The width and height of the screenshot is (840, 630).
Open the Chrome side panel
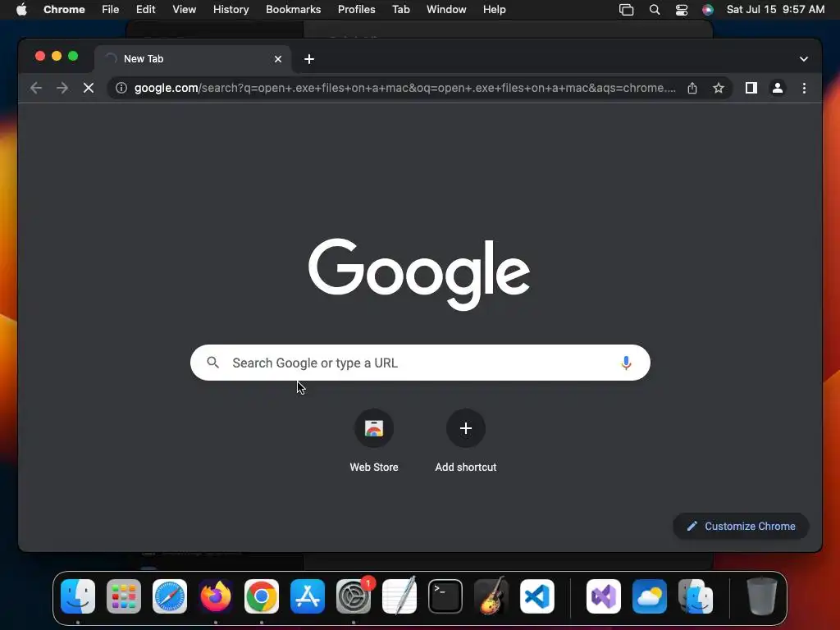click(751, 88)
